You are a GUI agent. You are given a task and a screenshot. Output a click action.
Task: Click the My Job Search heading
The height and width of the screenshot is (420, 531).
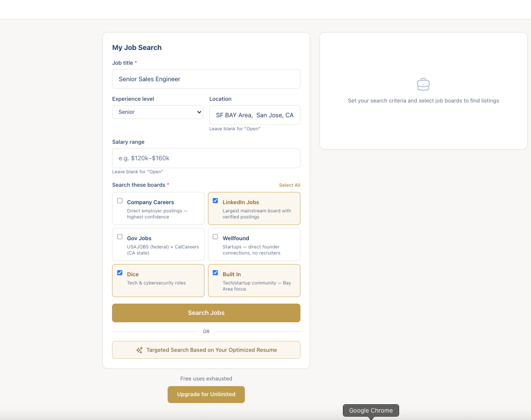[137, 47]
